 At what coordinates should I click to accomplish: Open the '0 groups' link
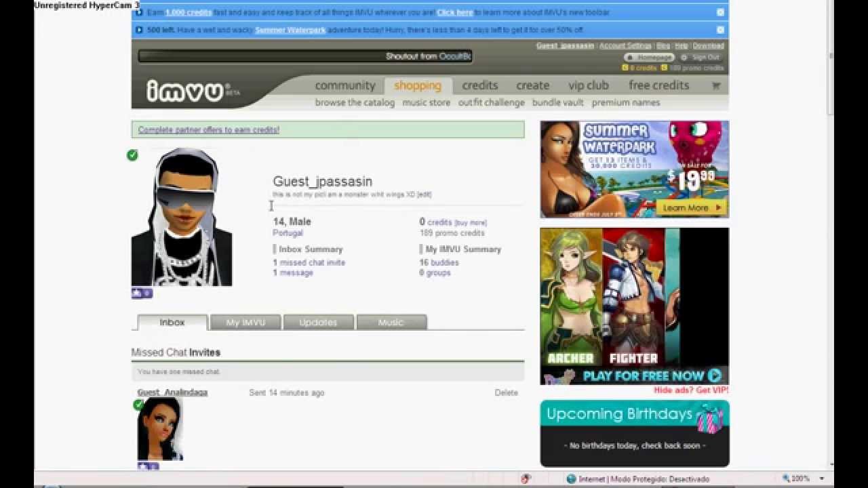(x=435, y=272)
